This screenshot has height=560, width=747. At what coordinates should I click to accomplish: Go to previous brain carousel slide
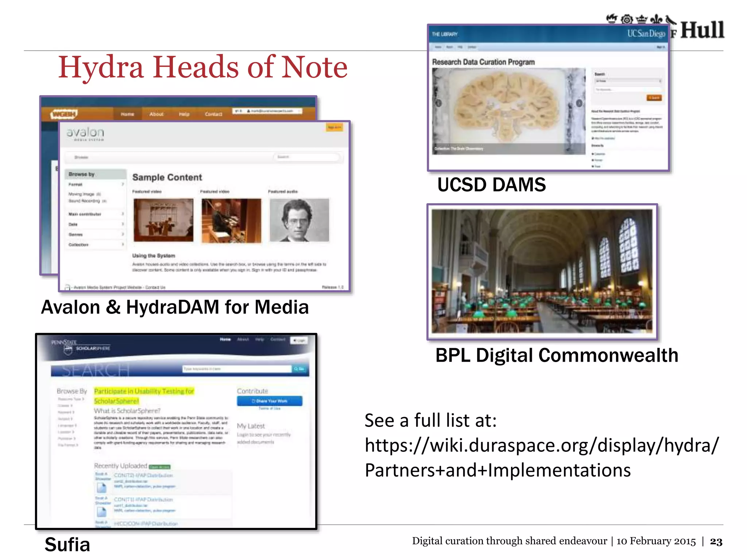pyautogui.click(x=439, y=103)
